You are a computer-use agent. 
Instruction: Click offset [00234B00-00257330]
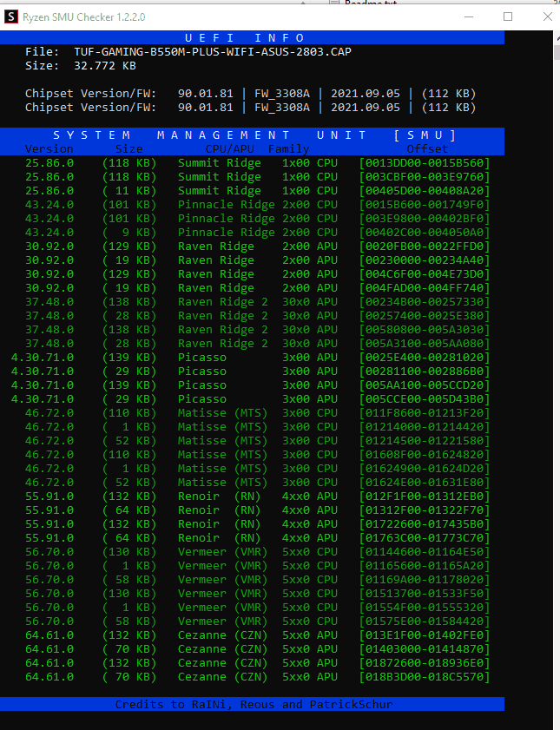pyautogui.click(x=424, y=302)
